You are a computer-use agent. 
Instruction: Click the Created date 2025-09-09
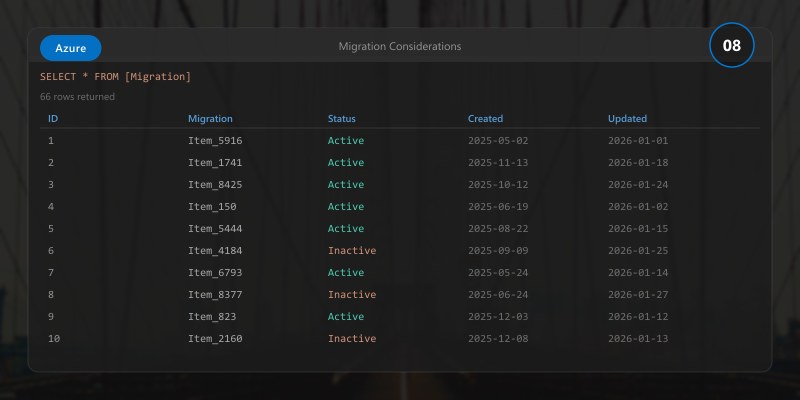pos(498,251)
